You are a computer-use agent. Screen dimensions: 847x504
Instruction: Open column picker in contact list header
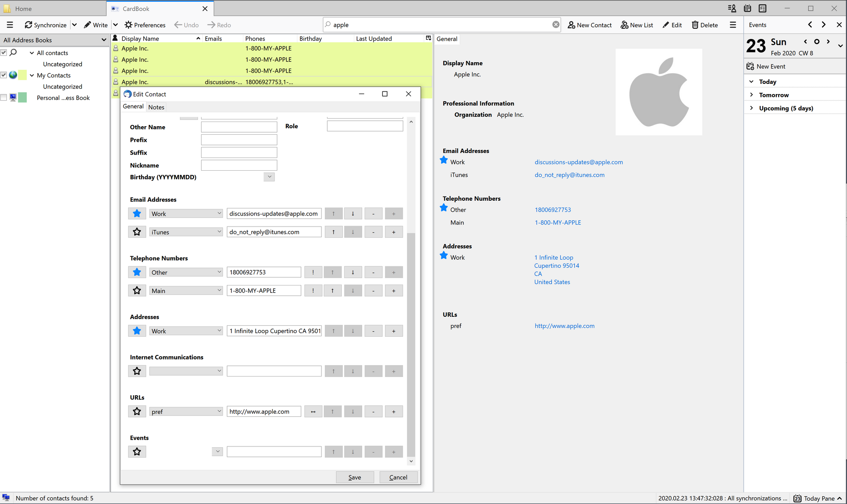pyautogui.click(x=428, y=38)
